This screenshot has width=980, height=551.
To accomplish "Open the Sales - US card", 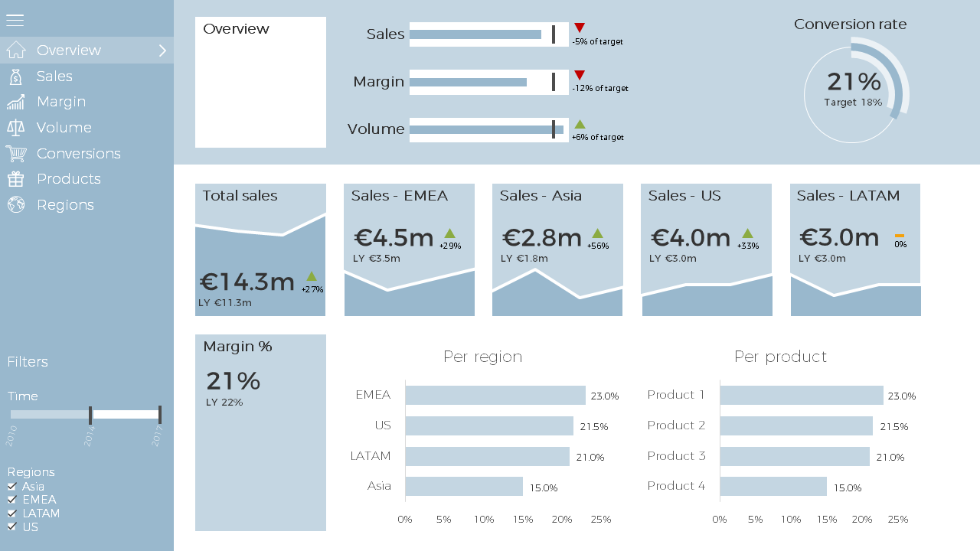I will 707,249.
